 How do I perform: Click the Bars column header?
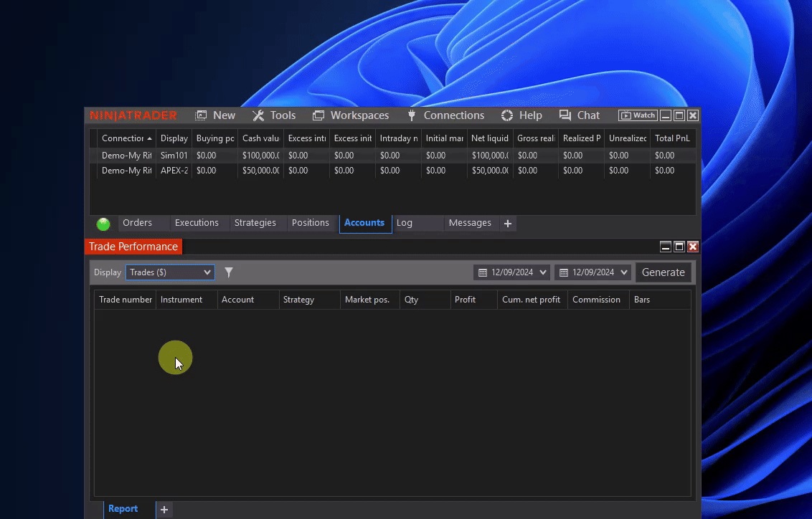[x=660, y=300]
